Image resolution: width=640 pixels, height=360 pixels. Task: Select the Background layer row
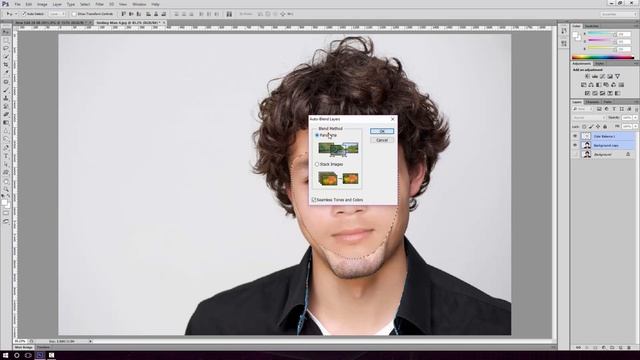pos(604,154)
